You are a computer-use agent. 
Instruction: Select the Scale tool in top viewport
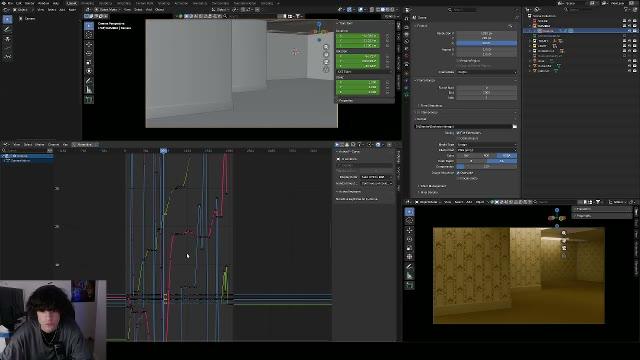click(89, 62)
